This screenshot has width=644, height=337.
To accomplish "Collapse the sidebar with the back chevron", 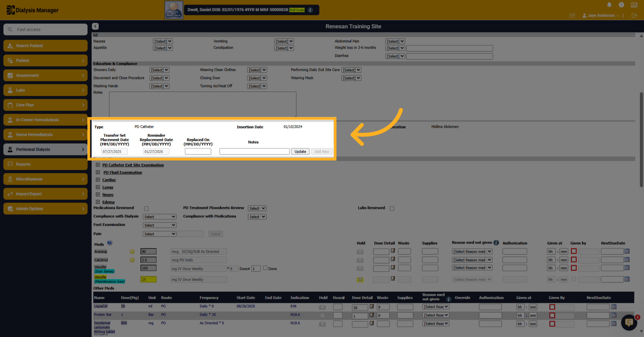I will click(95, 26).
